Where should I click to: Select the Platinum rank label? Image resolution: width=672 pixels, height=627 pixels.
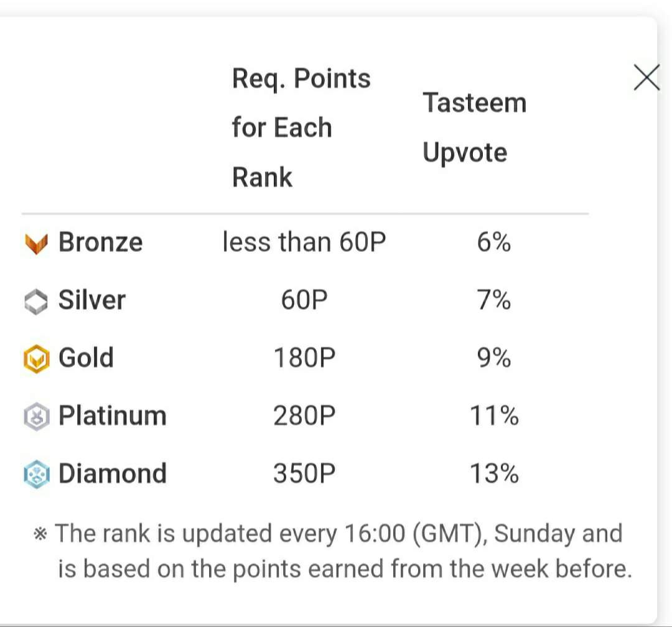click(112, 416)
